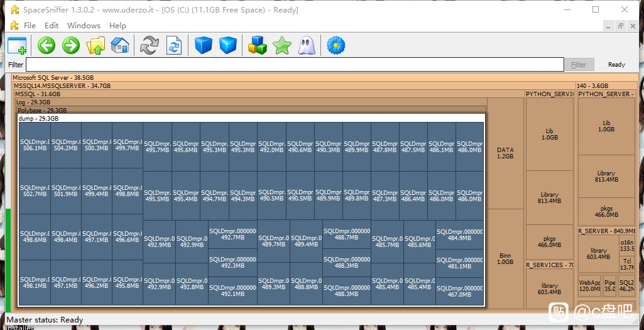Select the SQLDmpr file sized 486.1MB
Screen dimensions: 644x330
(x=442, y=146)
